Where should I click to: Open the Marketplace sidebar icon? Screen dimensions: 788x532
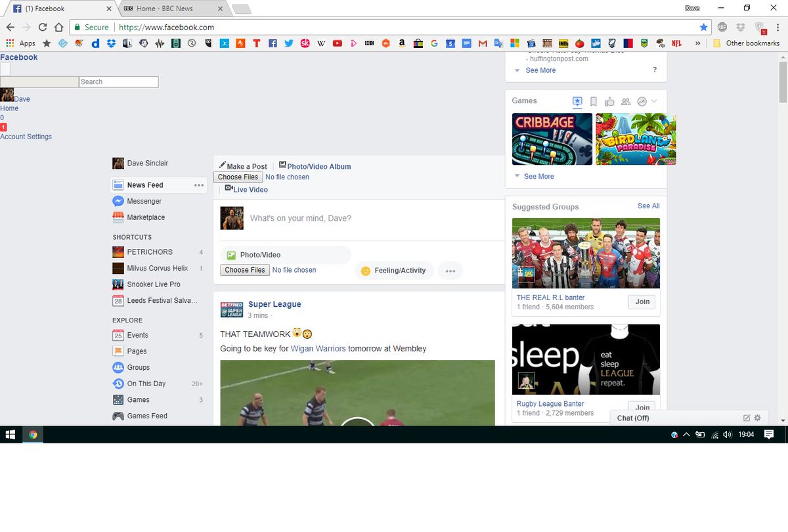(118, 217)
